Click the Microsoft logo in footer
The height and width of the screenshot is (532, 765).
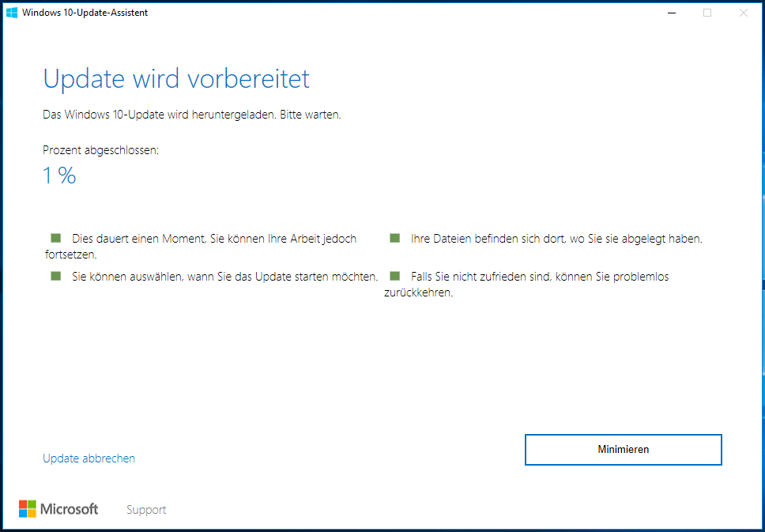[58, 509]
